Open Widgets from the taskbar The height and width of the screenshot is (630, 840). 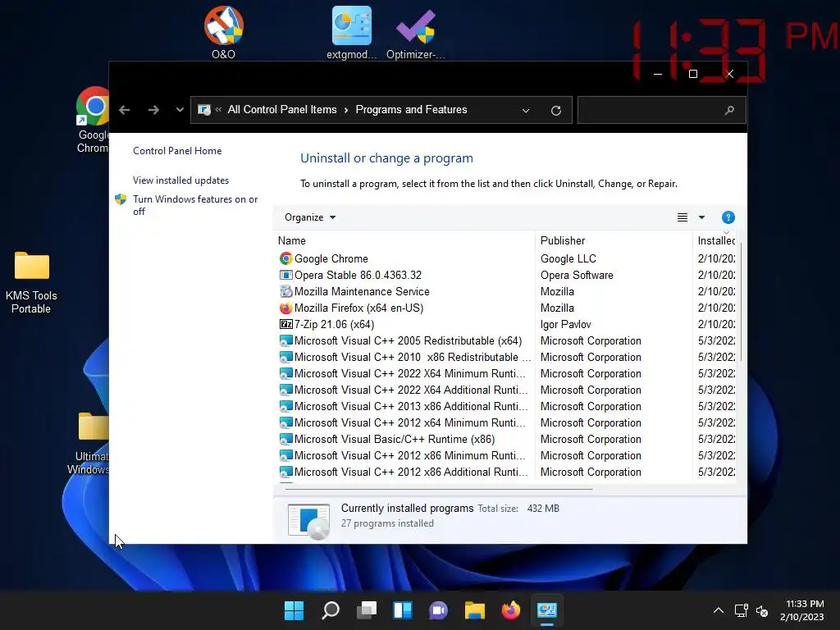[402, 610]
